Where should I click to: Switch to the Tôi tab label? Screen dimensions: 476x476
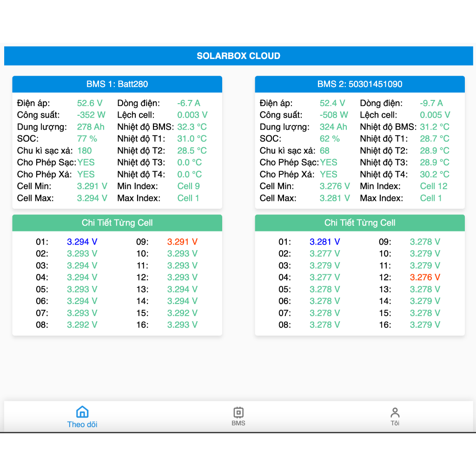[x=395, y=423]
